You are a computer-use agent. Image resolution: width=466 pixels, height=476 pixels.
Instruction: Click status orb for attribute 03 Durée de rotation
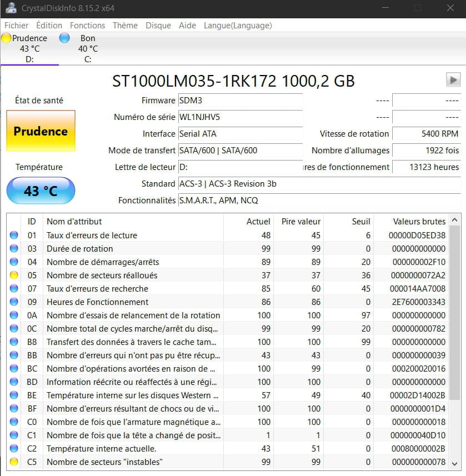[14, 248]
